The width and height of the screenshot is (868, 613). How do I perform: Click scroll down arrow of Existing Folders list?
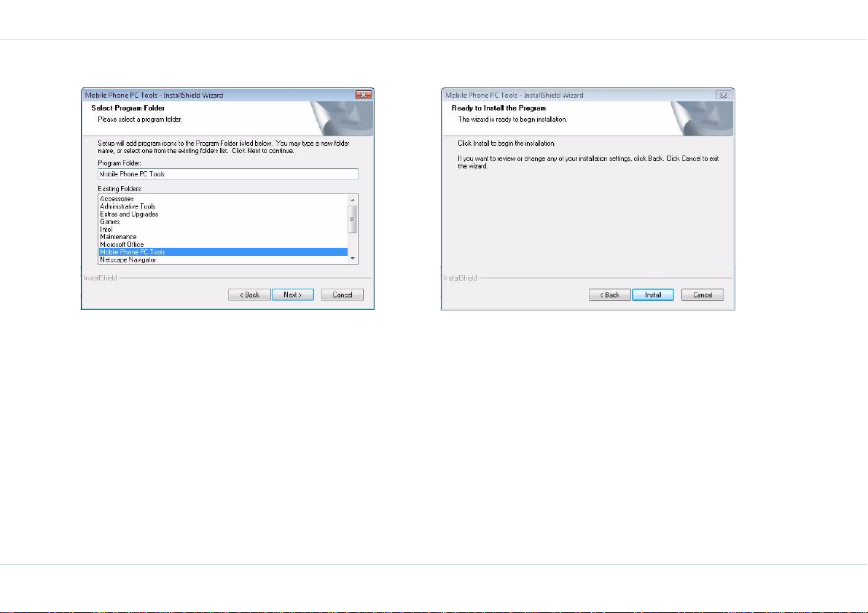point(353,259)
